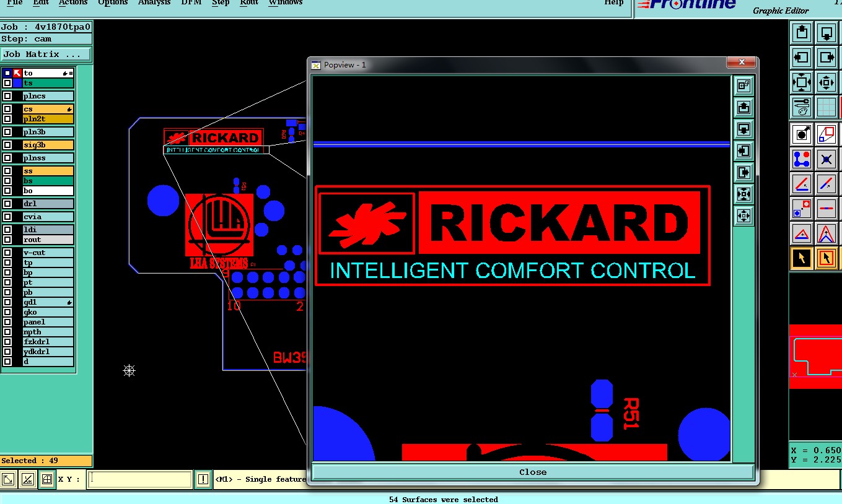Screen dimensions: 842x504
Task: Open the DFM menu
Action: [x=191, y=3]
